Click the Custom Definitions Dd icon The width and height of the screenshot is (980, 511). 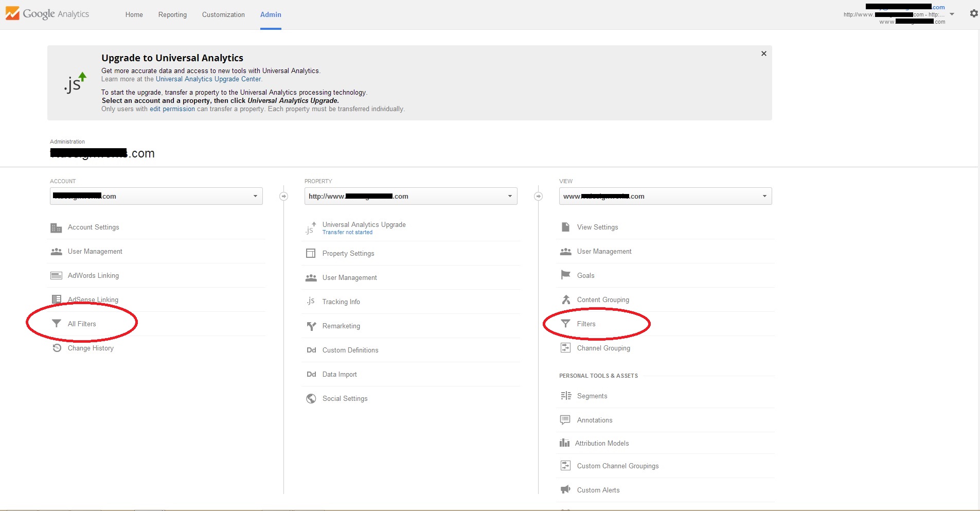click(x=311, y=350)
